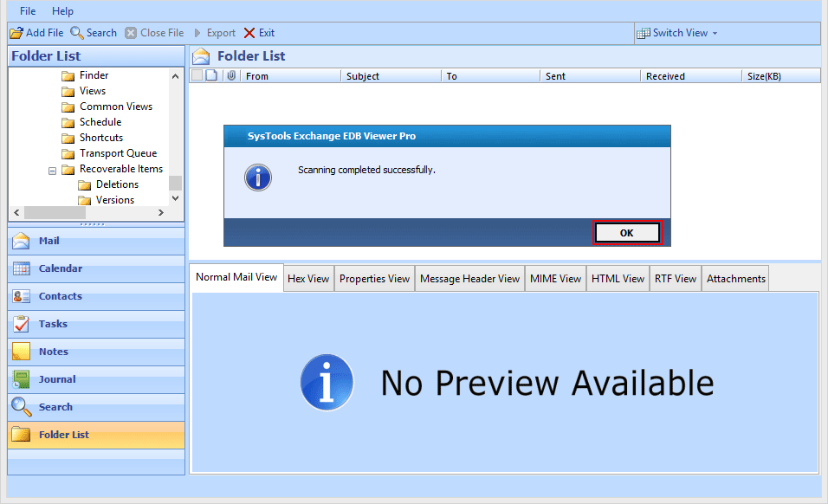Select the Mail navigation button
Image resolution: width=828 pixels, height=504 pixels.
tap(96, 242)
